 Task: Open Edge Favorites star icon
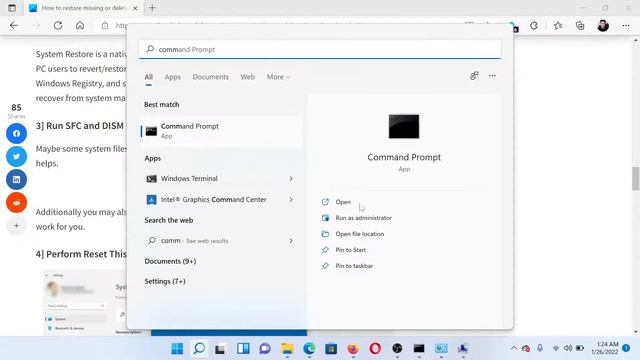[x=558, y=26]
